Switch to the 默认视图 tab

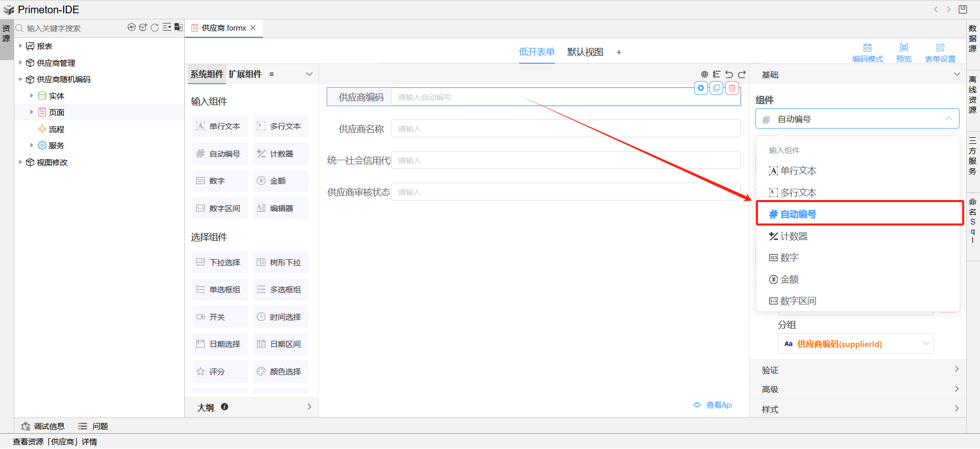click(585, 52)
